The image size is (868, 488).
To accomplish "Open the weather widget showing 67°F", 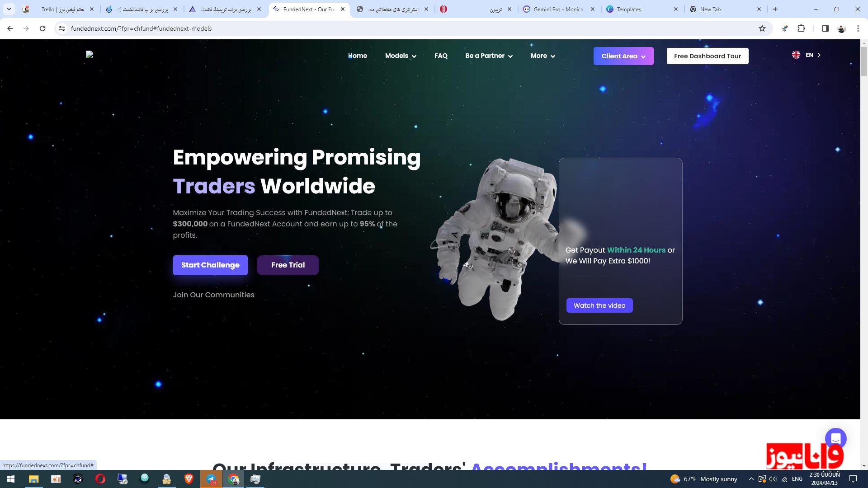I will pos(703,479).
